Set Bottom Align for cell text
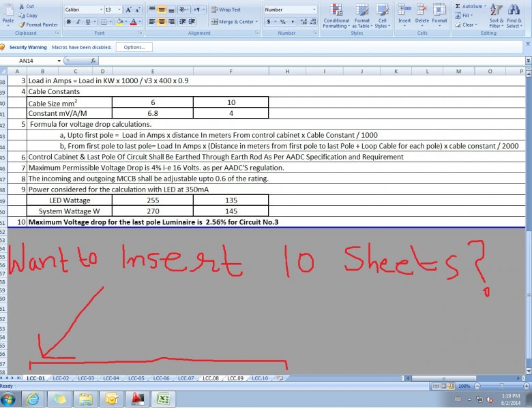 (171, 10)
